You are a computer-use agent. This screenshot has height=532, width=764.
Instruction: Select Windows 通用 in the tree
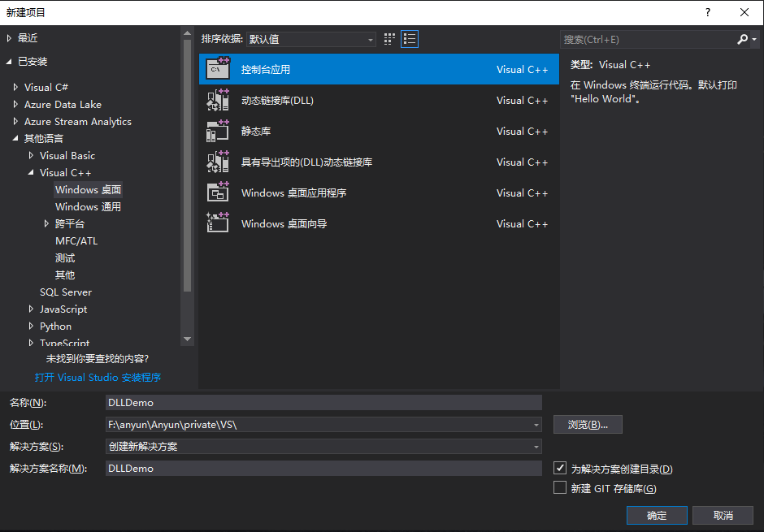[88, 206]
